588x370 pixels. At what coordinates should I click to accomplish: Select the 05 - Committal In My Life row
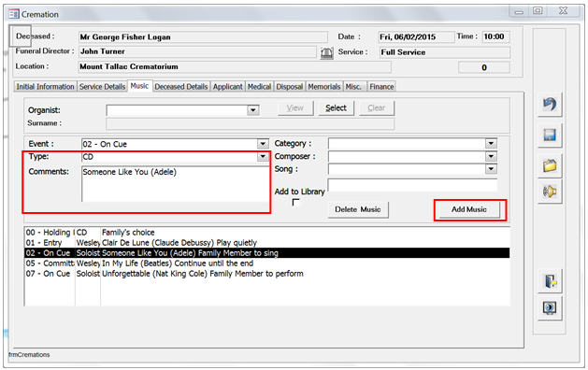tap(267, 263)
